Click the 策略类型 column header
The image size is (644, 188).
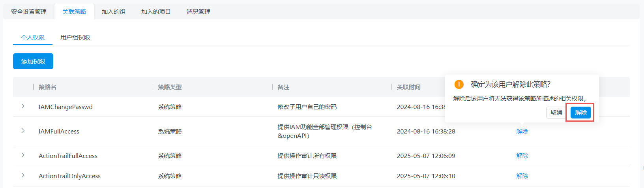[x=170, y=87]
